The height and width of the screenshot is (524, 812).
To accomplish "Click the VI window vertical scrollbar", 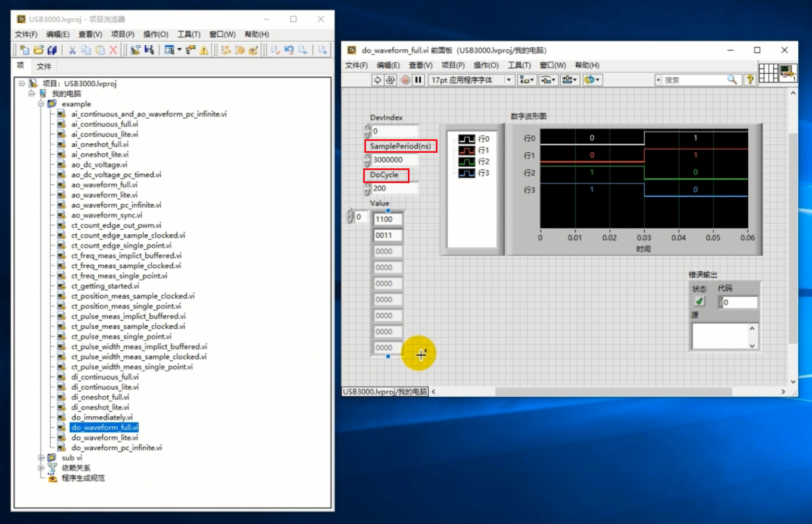I will (x=792, y=238).
